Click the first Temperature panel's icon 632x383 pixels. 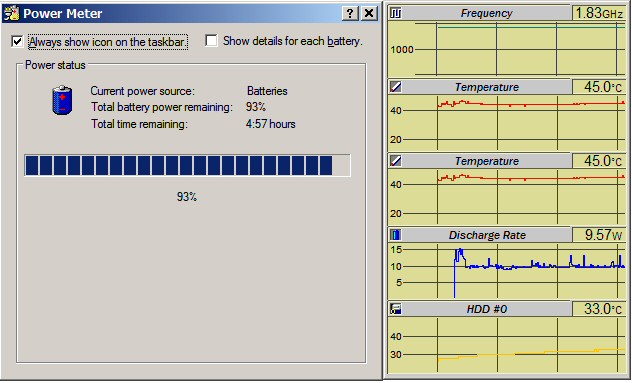pos(396,87)
